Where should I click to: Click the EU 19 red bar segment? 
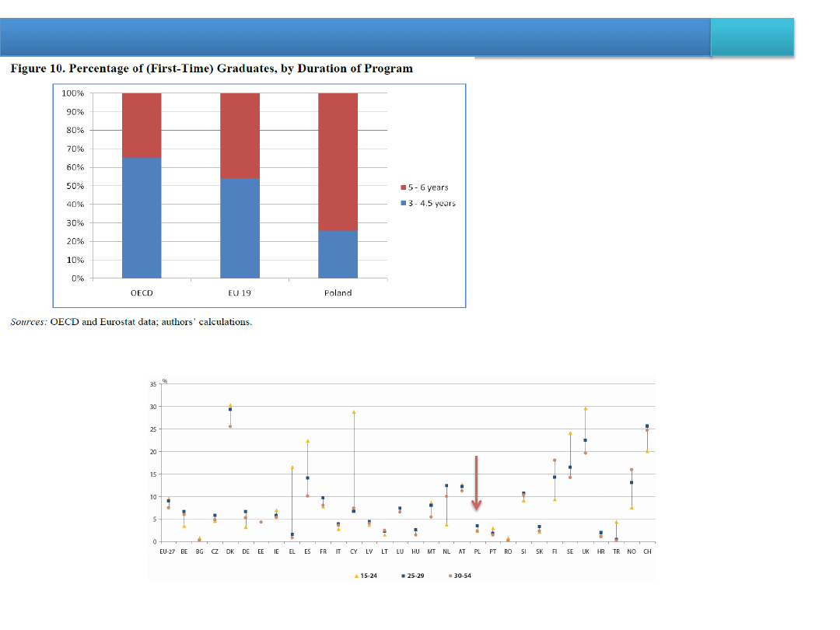pos(240,135)
